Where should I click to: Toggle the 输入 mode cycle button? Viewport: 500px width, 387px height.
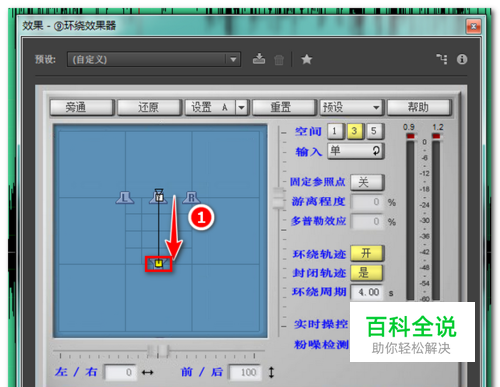pos(356,151)
